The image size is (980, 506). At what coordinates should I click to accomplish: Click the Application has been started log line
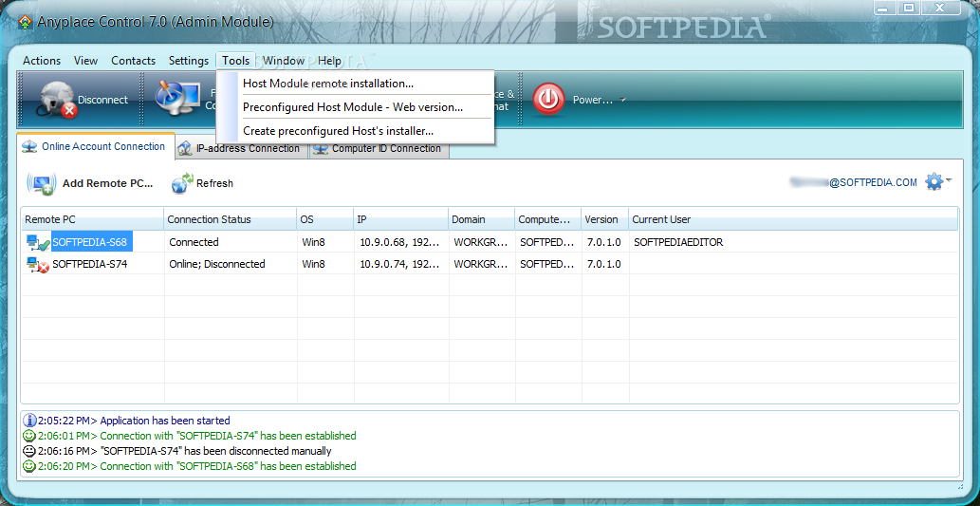(134, 421)
